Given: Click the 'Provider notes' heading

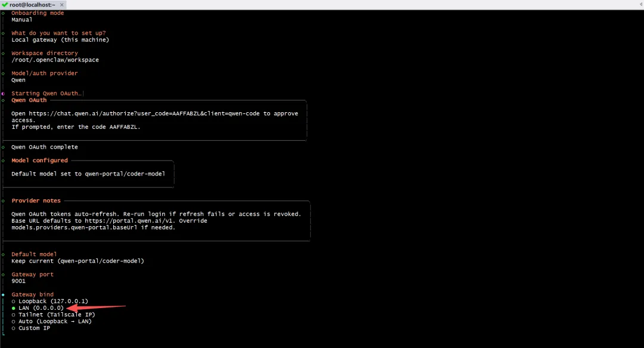Looking at the screenshot, I should click(36, 201).
